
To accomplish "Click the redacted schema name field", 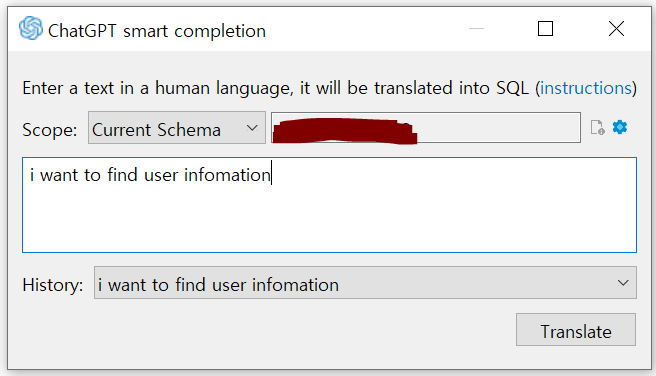I will (426, 128).
